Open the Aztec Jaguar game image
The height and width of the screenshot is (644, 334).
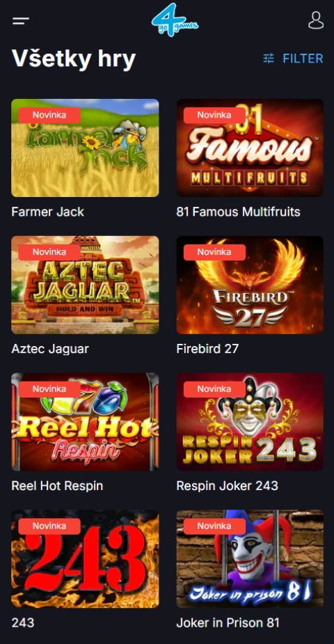click(x=85, y=285)
